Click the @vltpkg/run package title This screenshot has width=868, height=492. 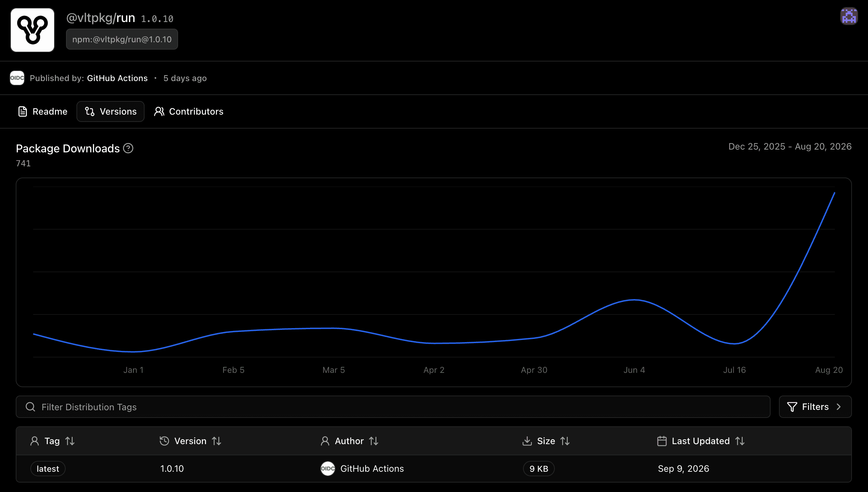101,18
